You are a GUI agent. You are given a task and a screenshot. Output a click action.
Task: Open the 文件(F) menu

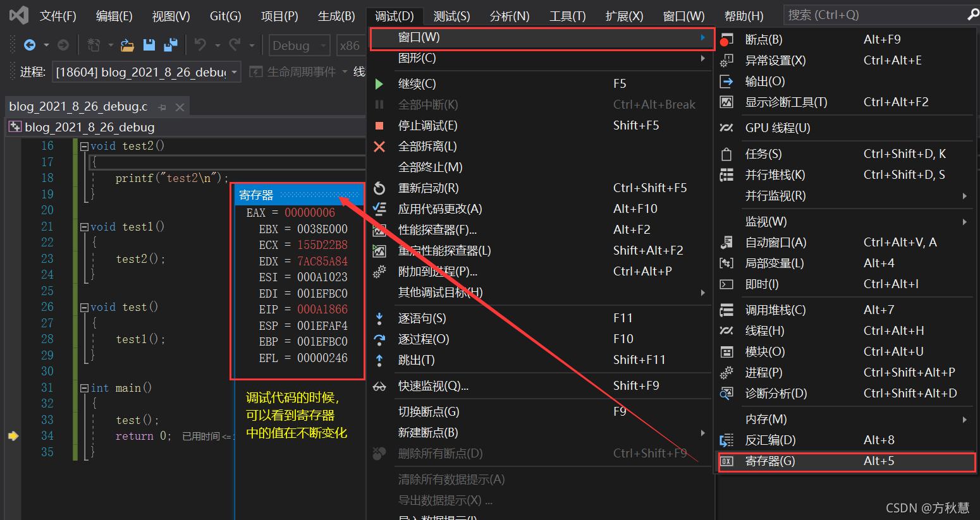click(x=58, y=16)
